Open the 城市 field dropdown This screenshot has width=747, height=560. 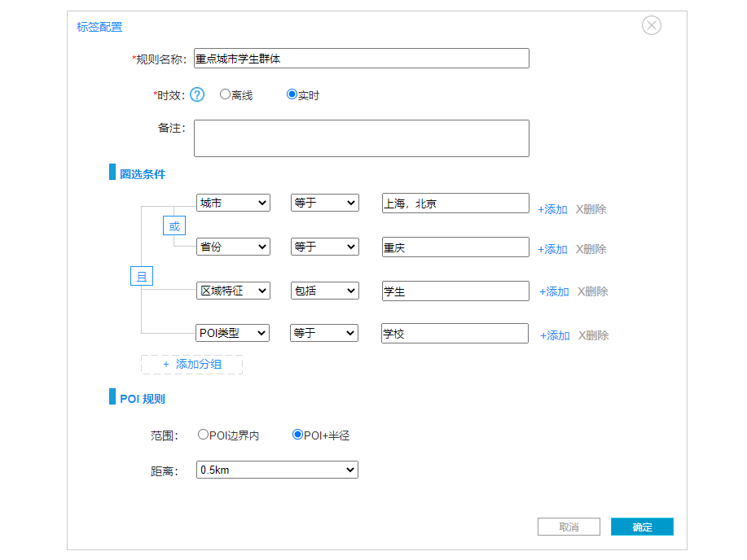click(233, 203)
